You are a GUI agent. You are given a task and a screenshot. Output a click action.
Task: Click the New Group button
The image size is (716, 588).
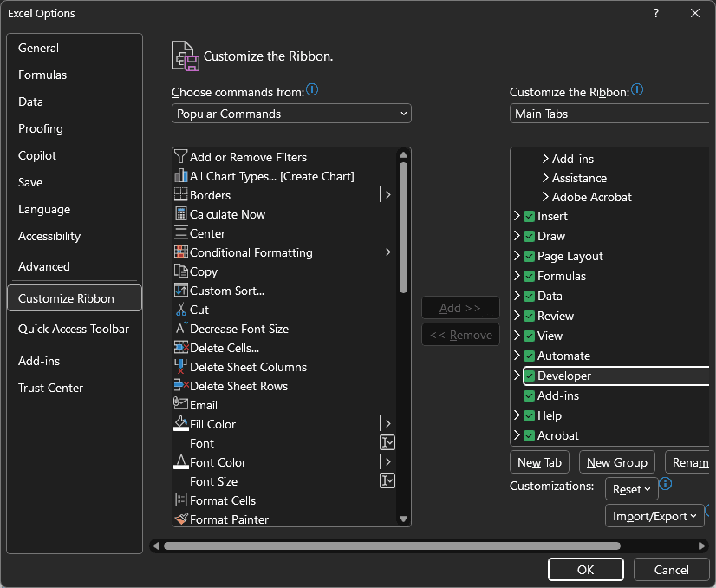click(x=617, y=462)
